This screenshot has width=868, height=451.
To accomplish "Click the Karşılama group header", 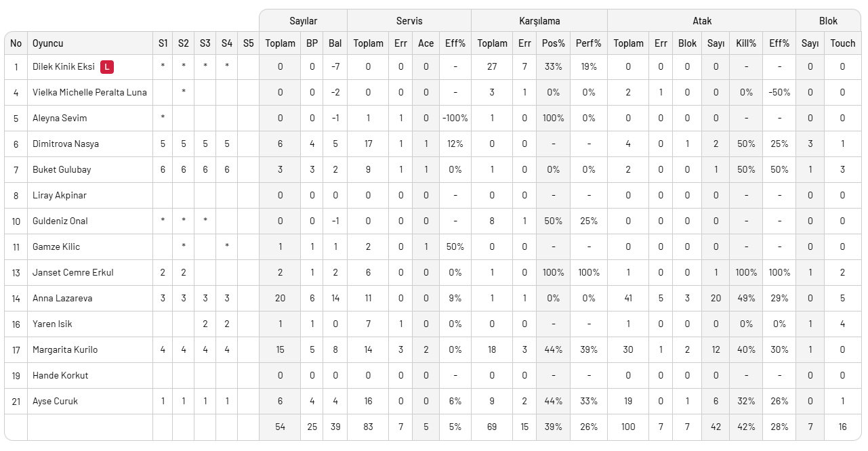I will click(x=539, y=21).
